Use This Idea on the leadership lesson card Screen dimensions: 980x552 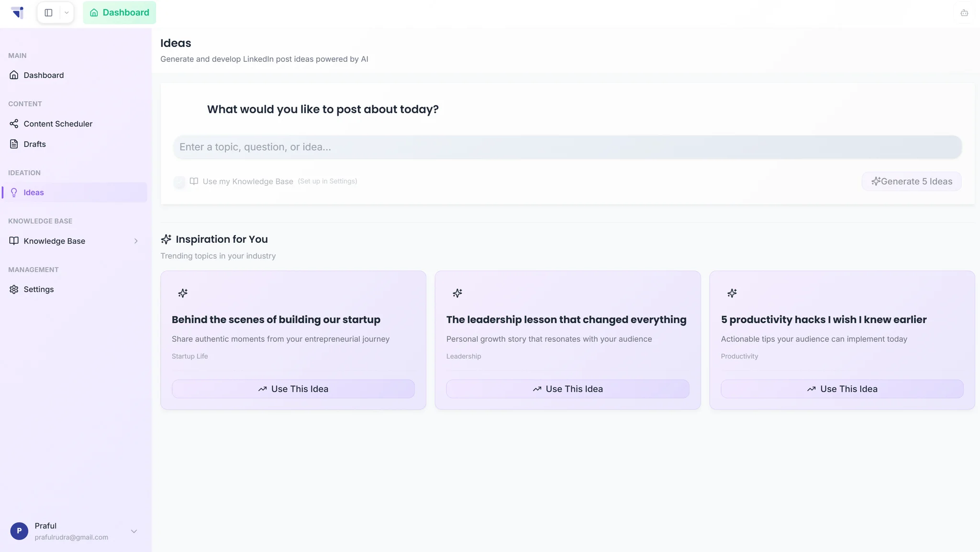[x=567, y=389]
